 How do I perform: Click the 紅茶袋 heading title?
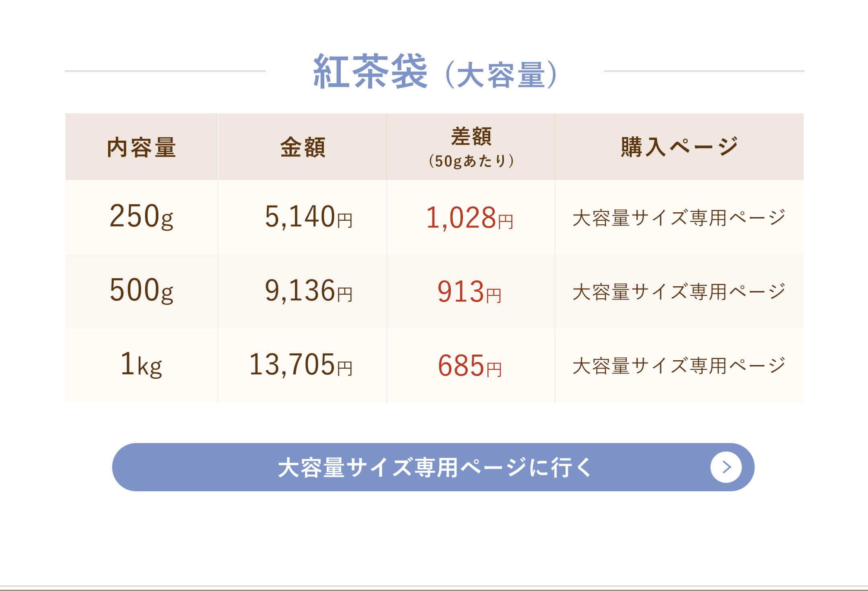(370, 72)
